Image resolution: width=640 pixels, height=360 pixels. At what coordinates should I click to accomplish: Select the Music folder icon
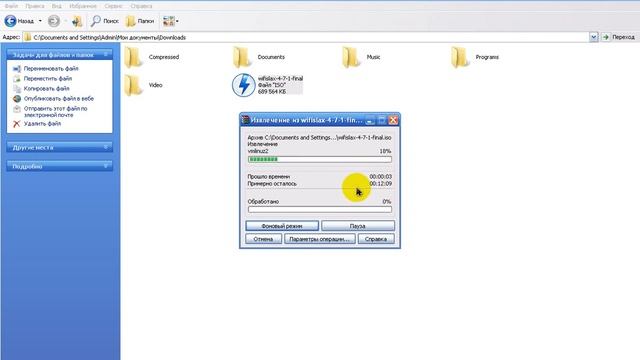351,57
